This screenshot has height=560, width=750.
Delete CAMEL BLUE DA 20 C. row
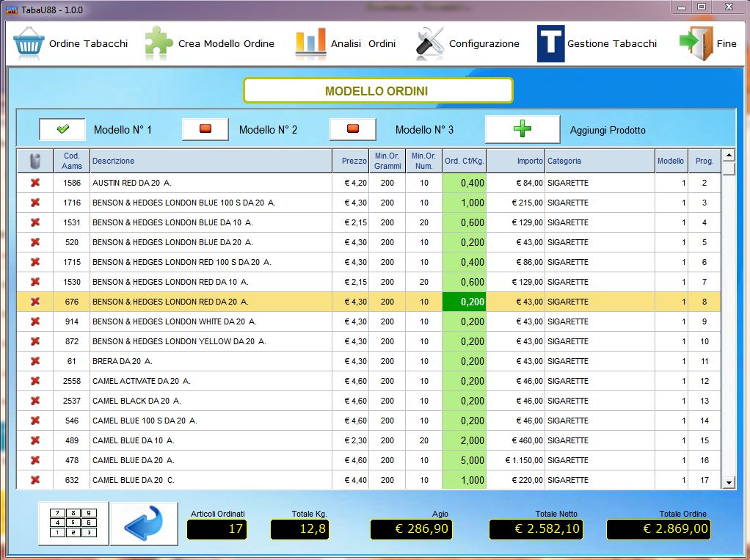pos(35,480)
